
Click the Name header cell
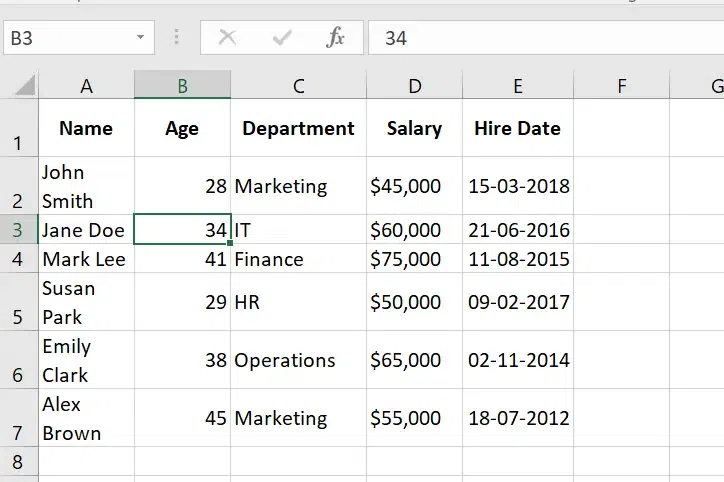point(86,128)
